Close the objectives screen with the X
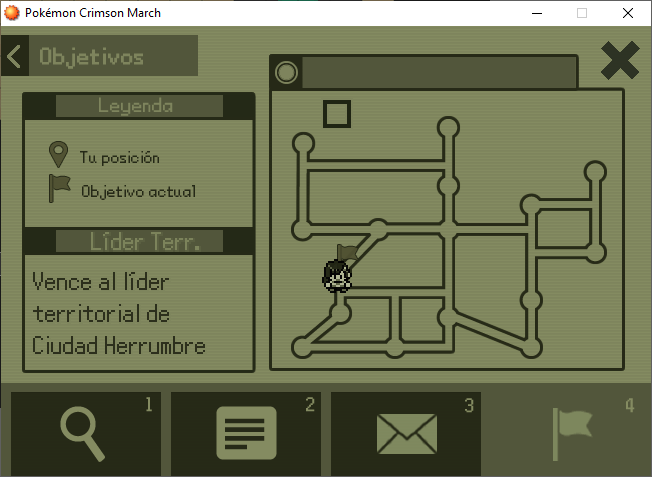The height and width of the screenshot is (477, 652). pyautogui.click(x=619, y=62)
